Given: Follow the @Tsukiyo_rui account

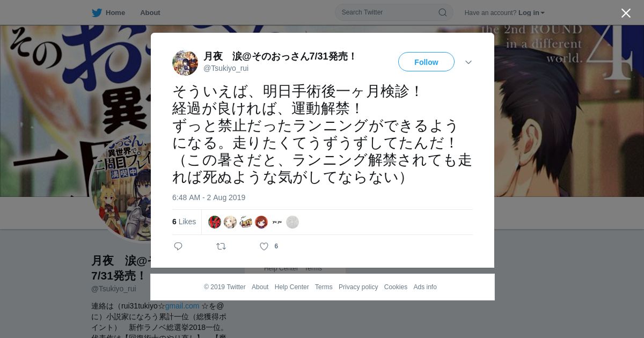Looking at the screenshot, I should [x=426, y=62].
